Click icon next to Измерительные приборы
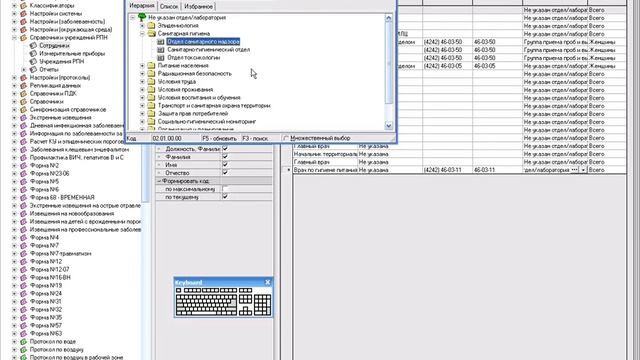The height and width of the screenshot is (360, 640). pyautogui.click(x=33, y=53)
